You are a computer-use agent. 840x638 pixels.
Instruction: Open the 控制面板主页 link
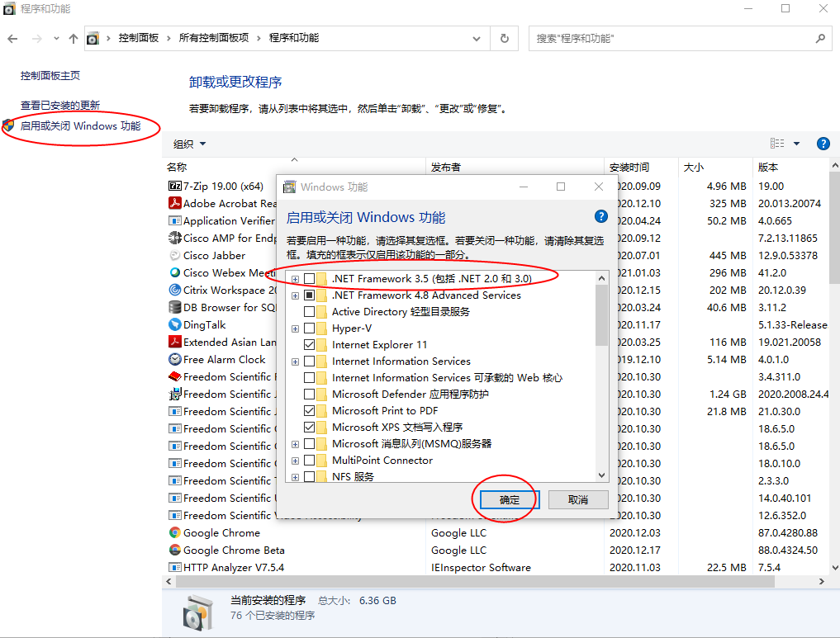(50, 75)
